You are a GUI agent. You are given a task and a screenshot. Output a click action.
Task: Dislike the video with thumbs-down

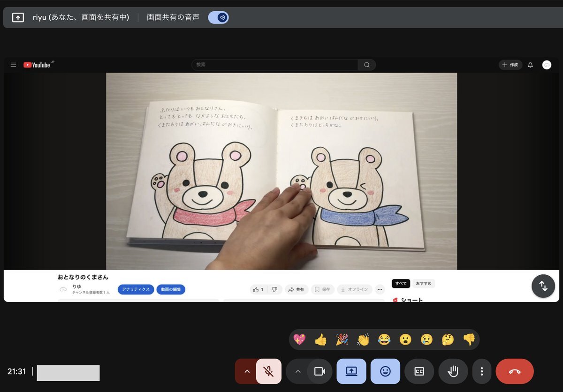[275, 289]
